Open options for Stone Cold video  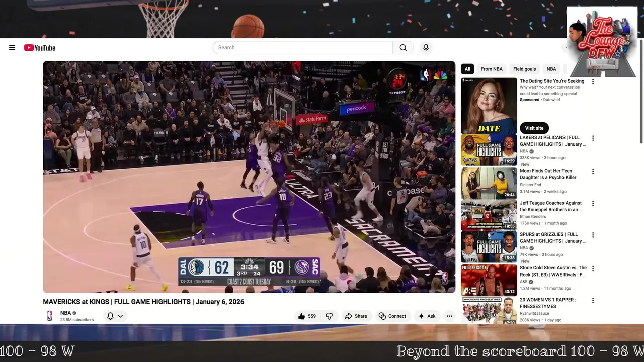tap(593, 269)
